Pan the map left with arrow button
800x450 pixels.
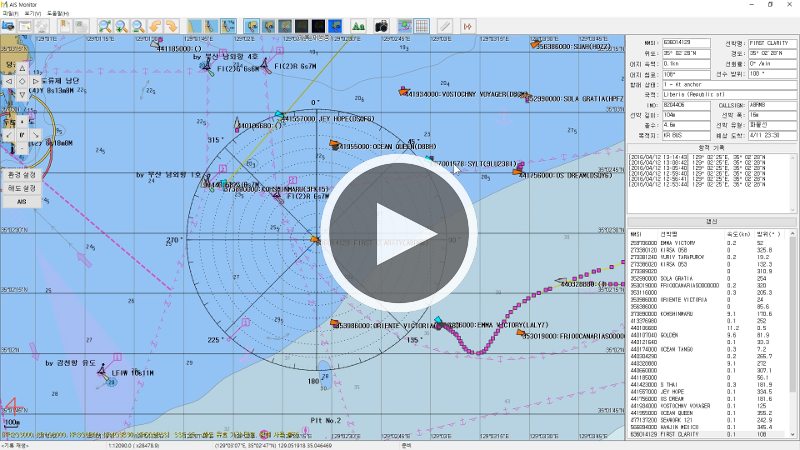pos(9,81)
